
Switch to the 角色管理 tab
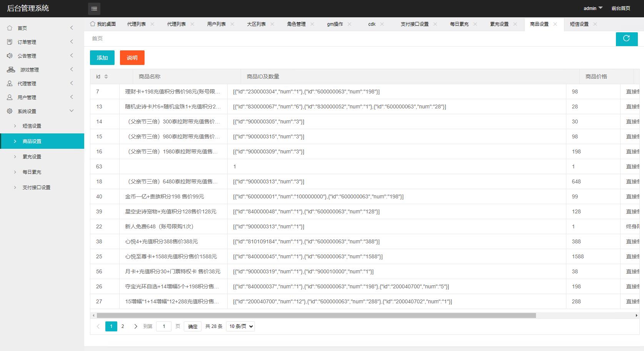click(296, 24)
